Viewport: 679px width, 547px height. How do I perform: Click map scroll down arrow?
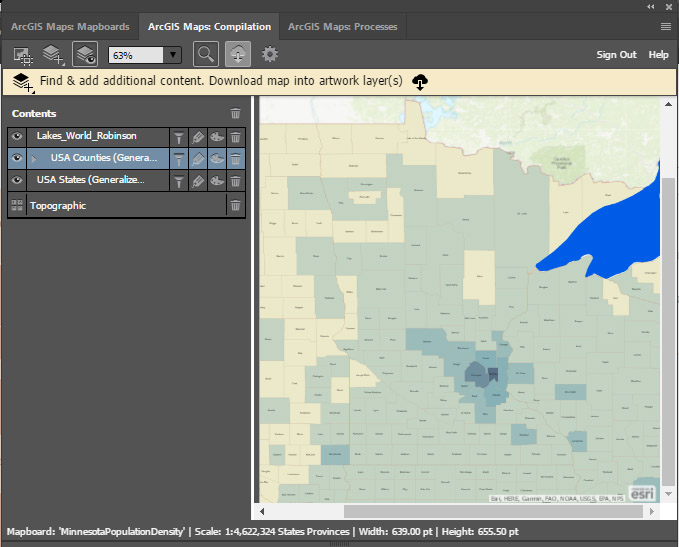(668, 494)
